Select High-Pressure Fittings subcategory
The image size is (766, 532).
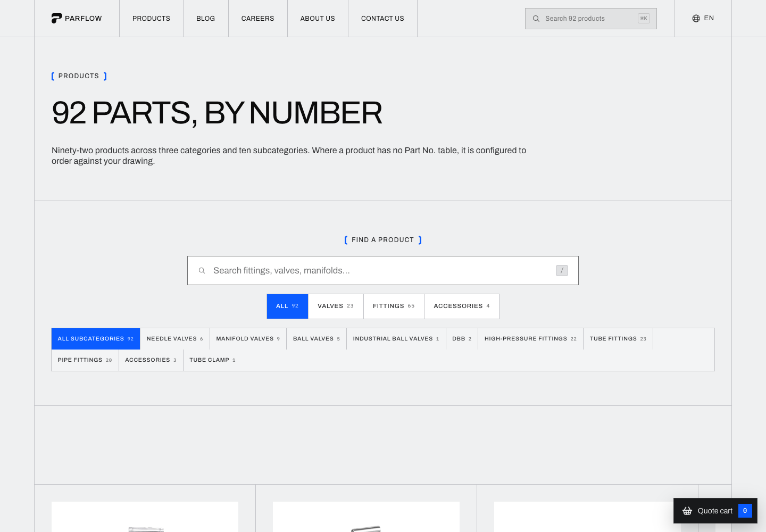click(530, 339)
